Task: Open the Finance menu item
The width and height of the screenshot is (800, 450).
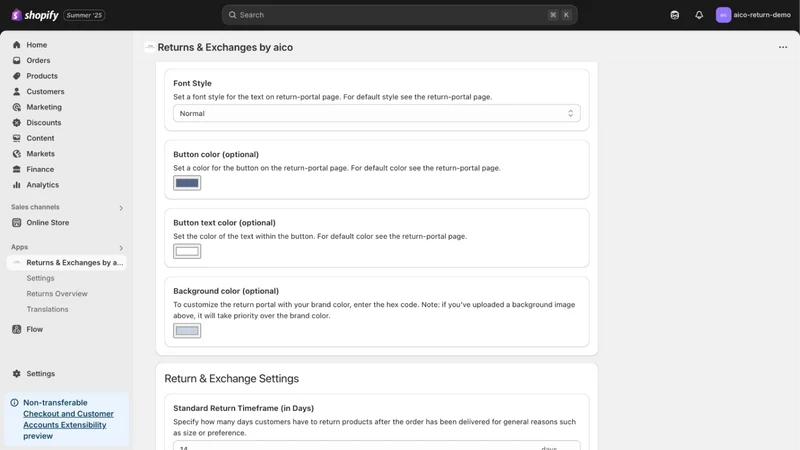Action: 40,169
